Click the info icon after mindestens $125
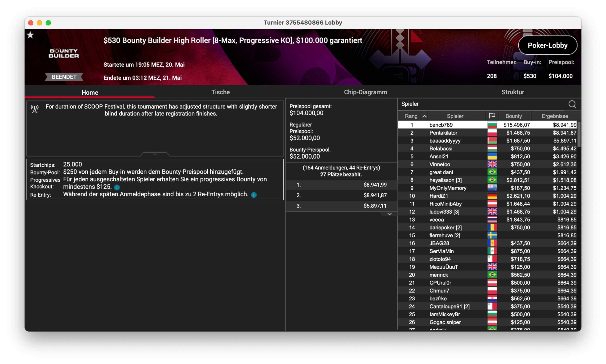This screenshot has width=606, height=364. coord(117,187)
